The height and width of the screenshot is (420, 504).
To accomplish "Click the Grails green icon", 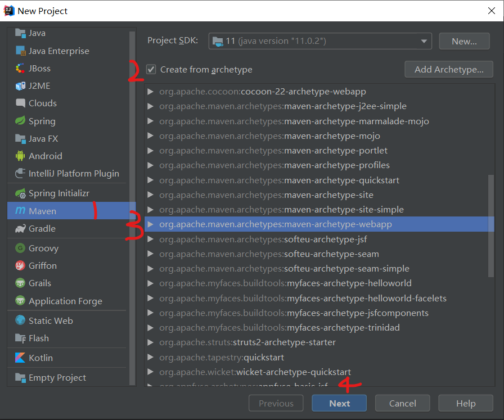I will [20, 283].
